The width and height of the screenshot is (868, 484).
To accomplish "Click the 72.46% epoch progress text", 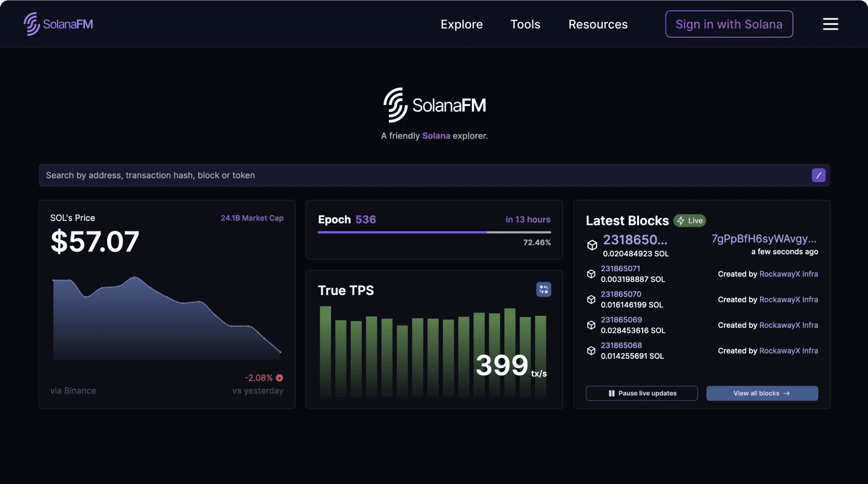I will click(537, 242).
